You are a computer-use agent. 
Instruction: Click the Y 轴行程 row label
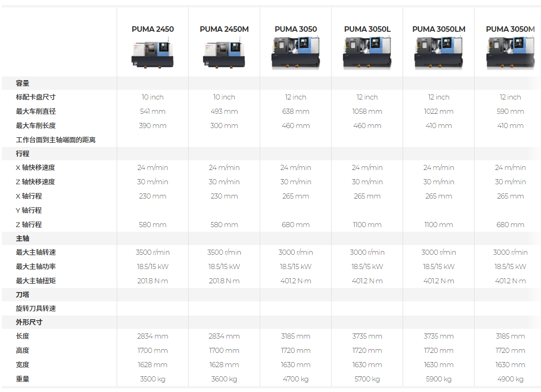click(x=29, y=210)
